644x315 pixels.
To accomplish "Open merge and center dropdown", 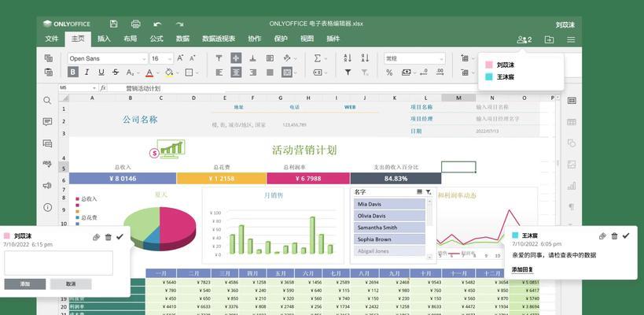I will pyautogui.click(x=289, y=72).
